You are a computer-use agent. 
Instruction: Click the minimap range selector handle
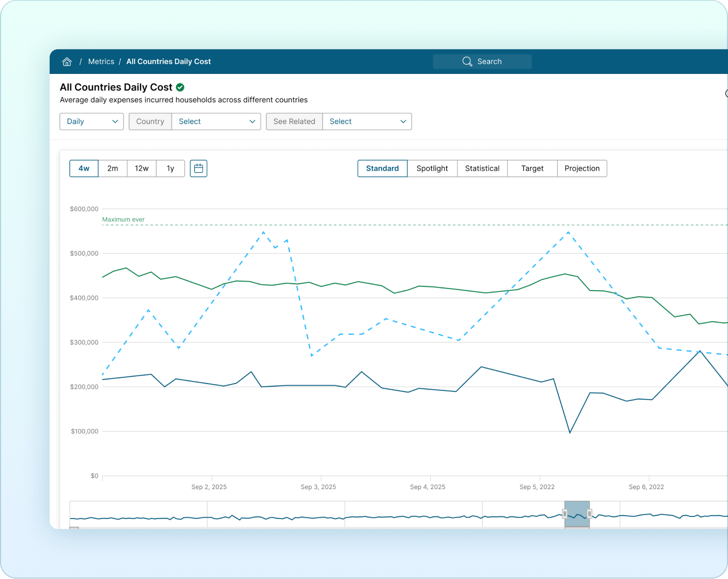click(x=565, y=514)
